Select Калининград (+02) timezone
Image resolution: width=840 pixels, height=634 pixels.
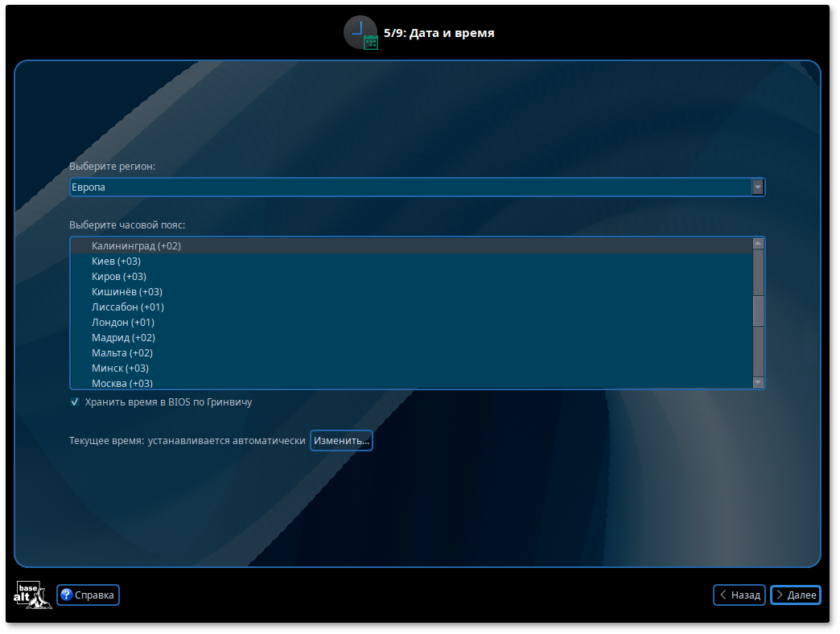click(136, 246)
